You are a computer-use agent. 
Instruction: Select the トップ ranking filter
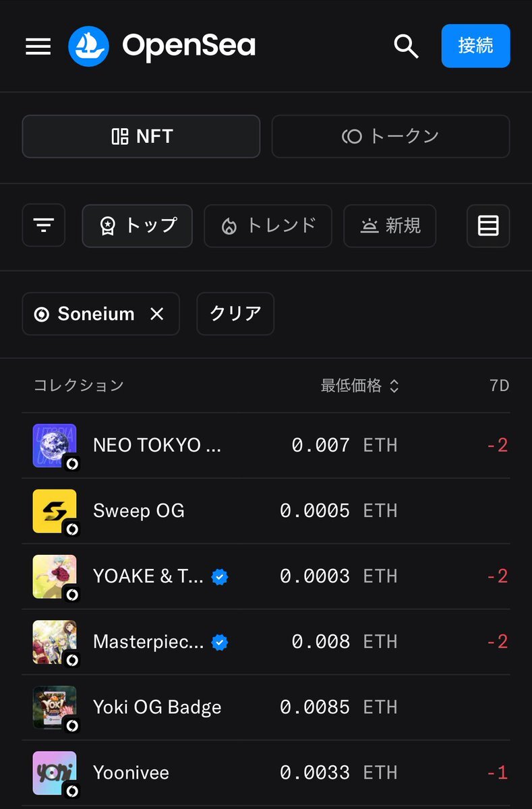[138, 226]
